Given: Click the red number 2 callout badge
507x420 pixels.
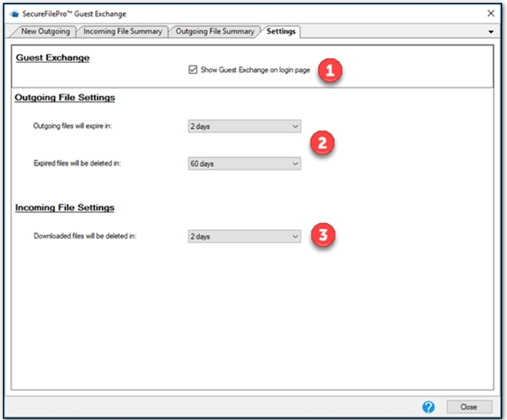Looking at the screenshot, I should [322, 143].
